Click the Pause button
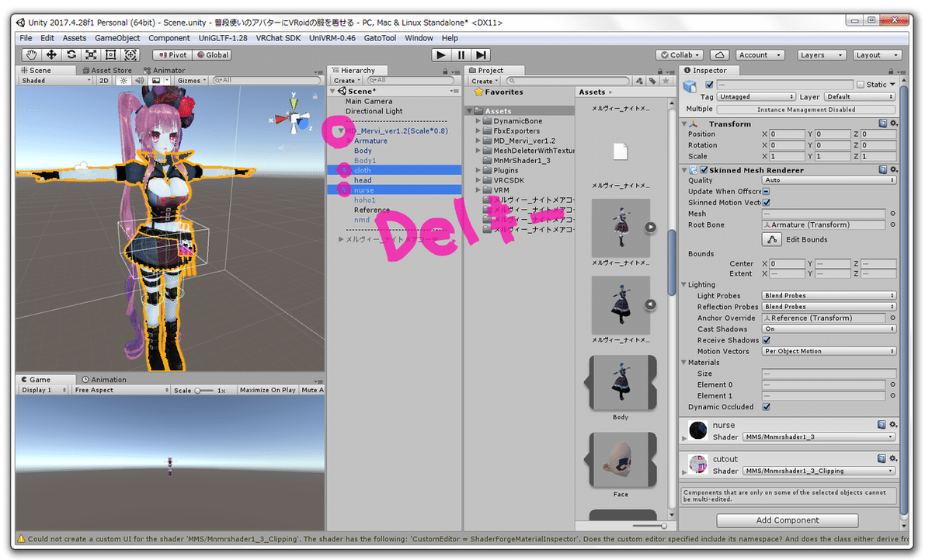This screenshot has width=932, height=560. point(461,54)
